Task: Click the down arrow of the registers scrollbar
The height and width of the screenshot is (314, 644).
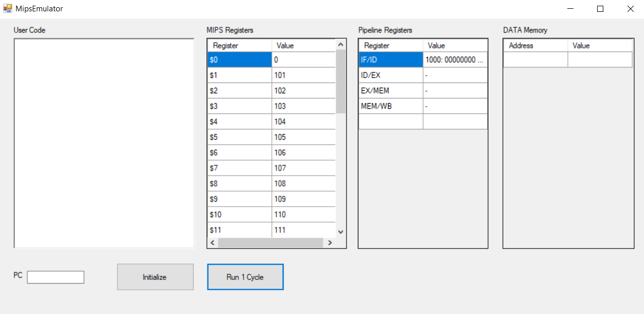Action: [340, 232]
